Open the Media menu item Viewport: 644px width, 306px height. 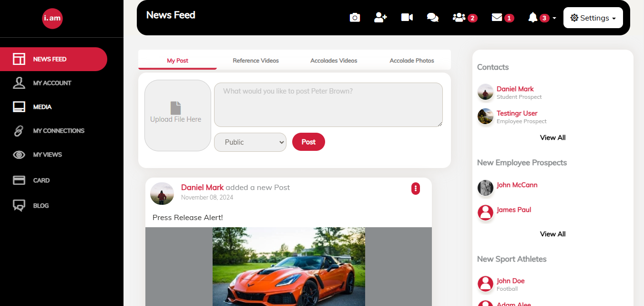pos(42,107)
